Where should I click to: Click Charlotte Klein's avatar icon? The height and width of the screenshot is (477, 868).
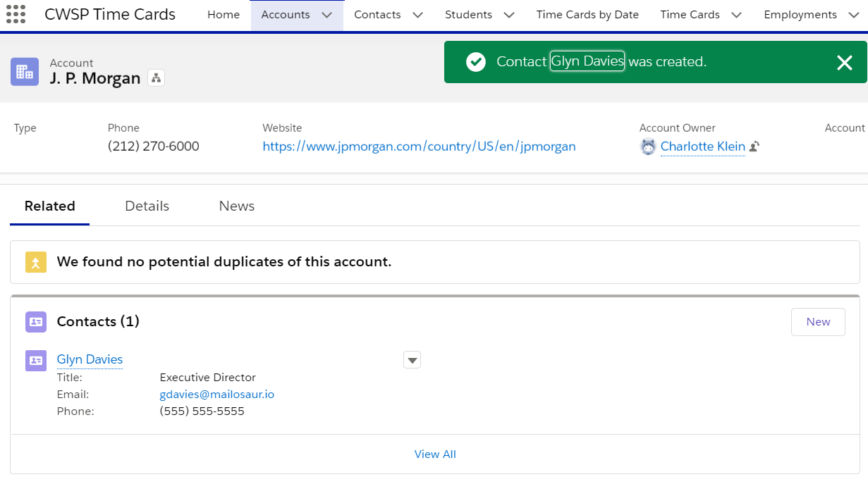tap(648, 147)
